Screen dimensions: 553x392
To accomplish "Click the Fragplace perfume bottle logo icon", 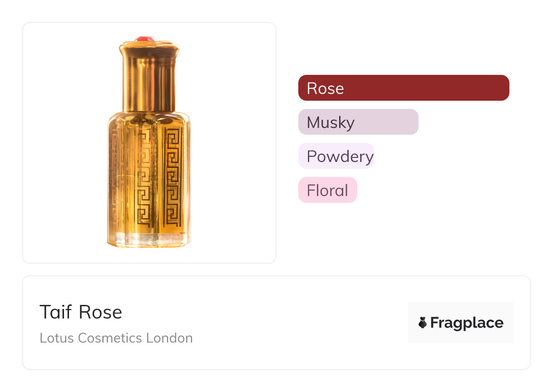I will tap(423, 323).
